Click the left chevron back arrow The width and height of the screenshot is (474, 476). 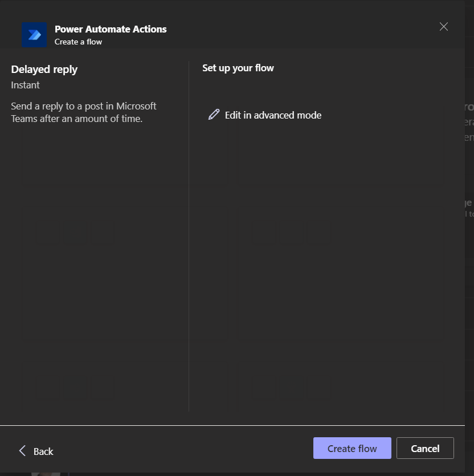[22, 451]
